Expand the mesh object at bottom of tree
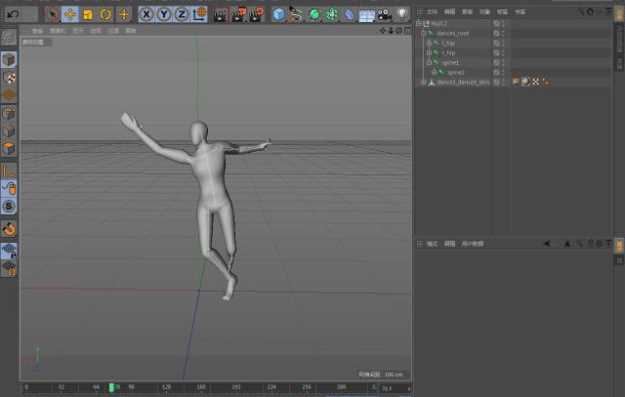The width and height of the screenshot is (625, 397). click(423, 82)
